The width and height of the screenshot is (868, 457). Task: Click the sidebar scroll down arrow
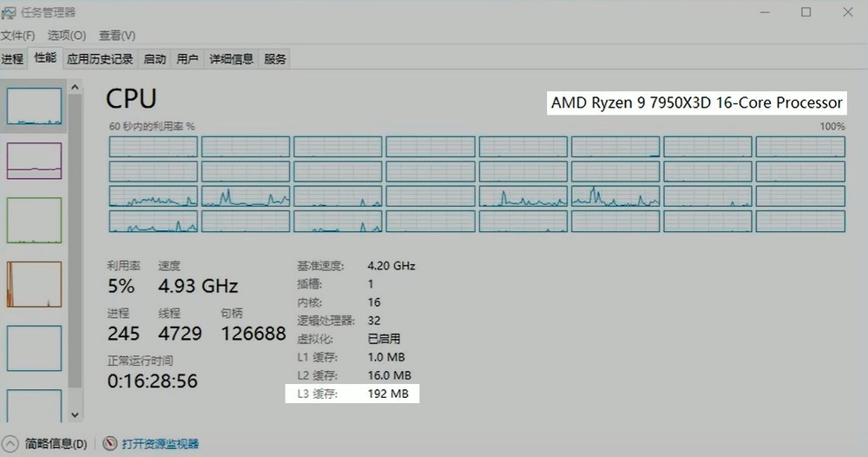pyautogui.click(x=76, y=415)
